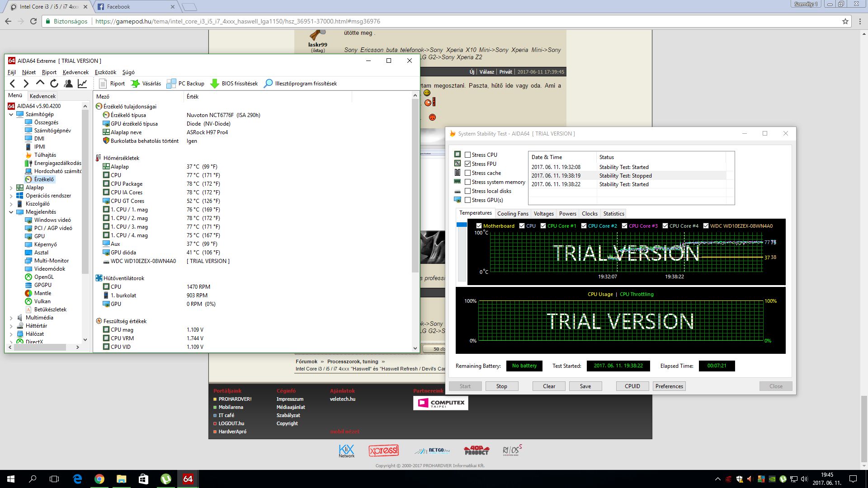Open the AIDA64 user/favorites icon
The image size is (868, 488).
coord(68,84)
